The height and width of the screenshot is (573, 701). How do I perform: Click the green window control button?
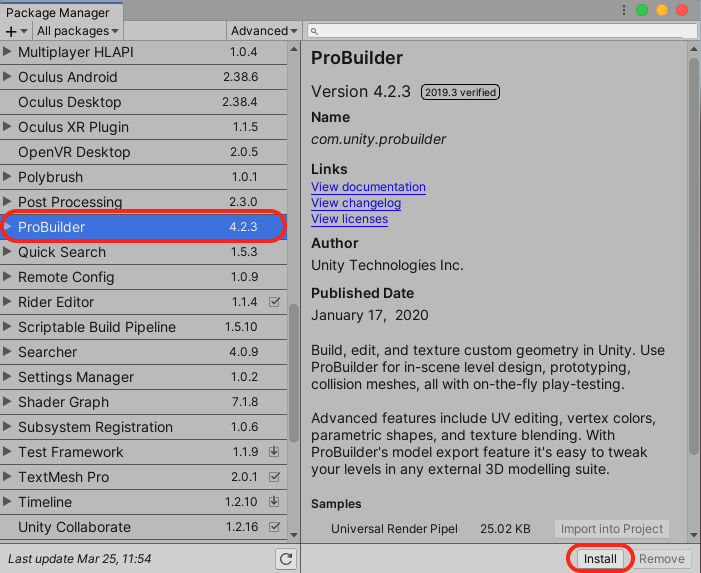point(642,10)
